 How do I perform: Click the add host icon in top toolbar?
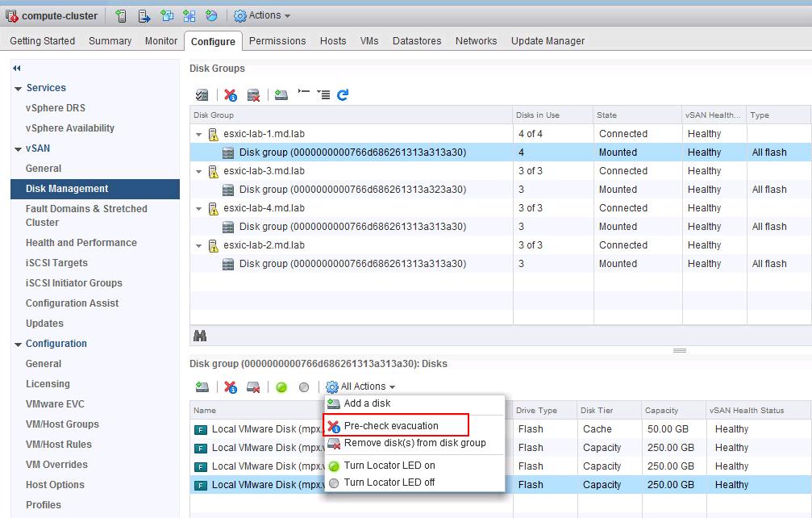pyautogui.click(x=121, y=16)
